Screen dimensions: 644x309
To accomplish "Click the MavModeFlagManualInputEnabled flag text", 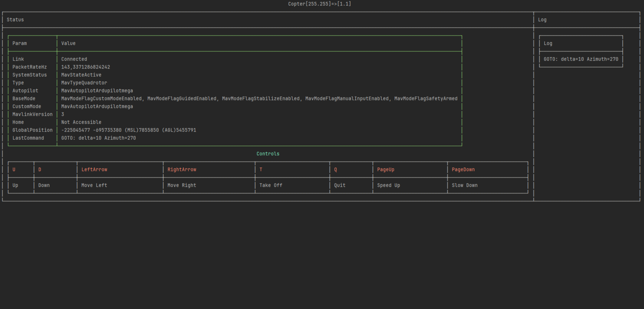I will [347, 99].
